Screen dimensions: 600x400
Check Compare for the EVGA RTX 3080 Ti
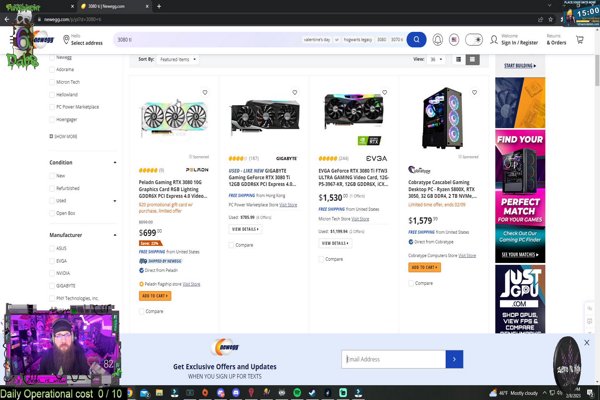point(321,259)
